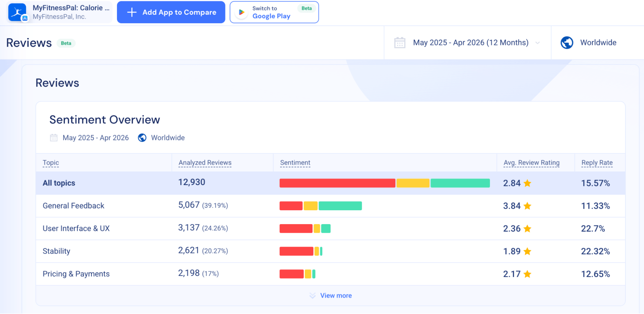Click the star icon next to 2.36
644x314 pixels.
pos(527,229)
